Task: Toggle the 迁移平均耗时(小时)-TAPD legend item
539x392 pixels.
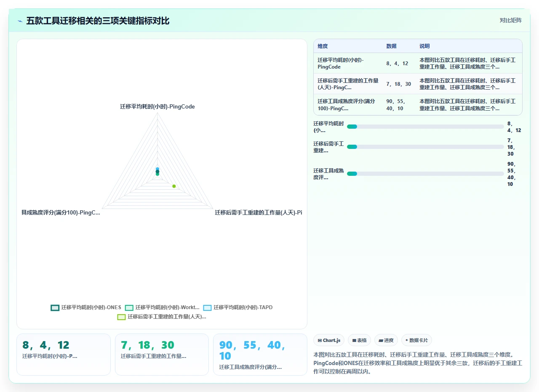Action: (238, 307)
